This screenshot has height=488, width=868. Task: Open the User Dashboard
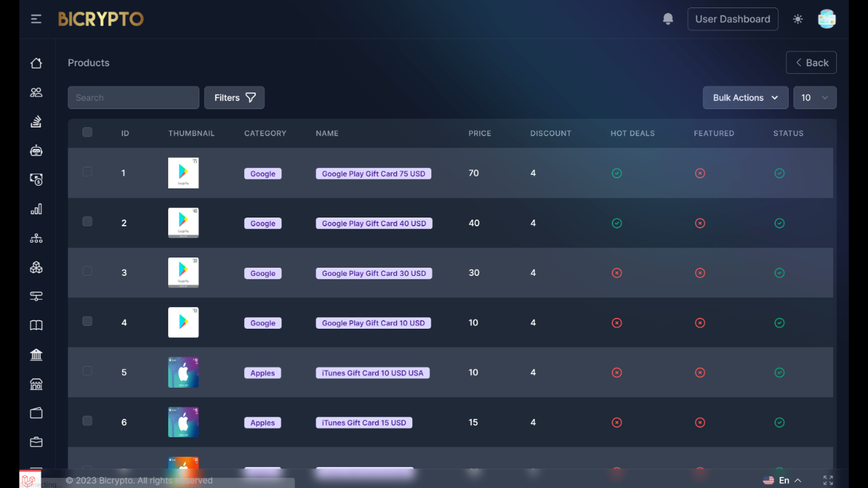(732, 19)
